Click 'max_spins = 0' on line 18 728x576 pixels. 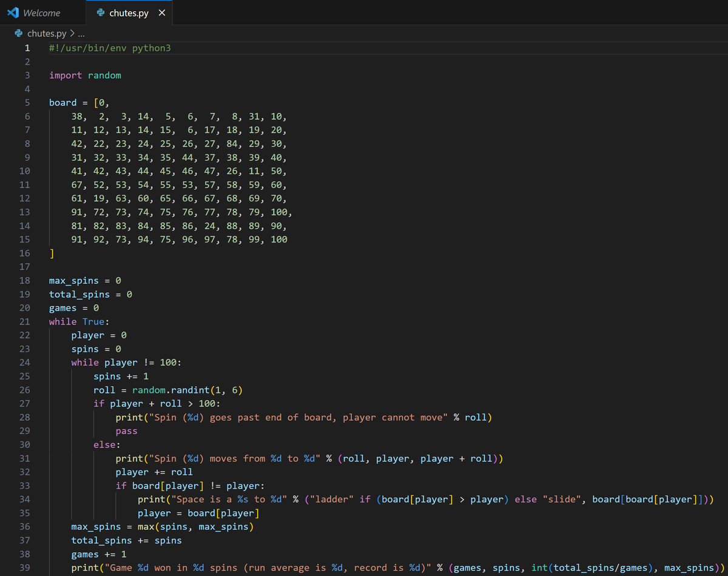tap(85, 281)
